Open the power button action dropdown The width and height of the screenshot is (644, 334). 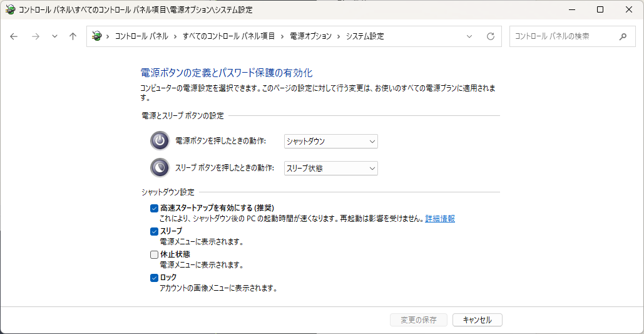click(x=331, y=142)
